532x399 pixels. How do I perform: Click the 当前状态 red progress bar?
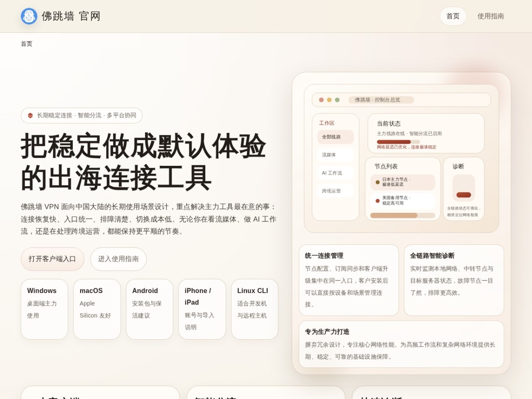pyautogui.click(x=394, y=142)
